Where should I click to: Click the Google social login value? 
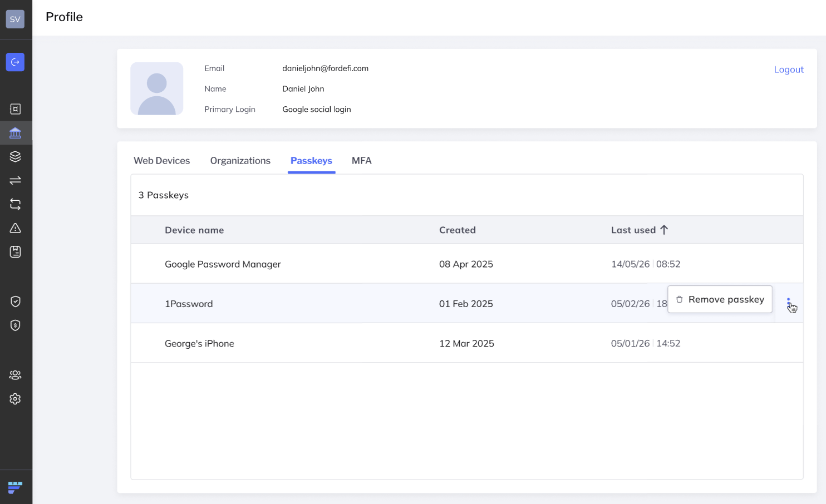pyautogui.click(x=316, y=110)
